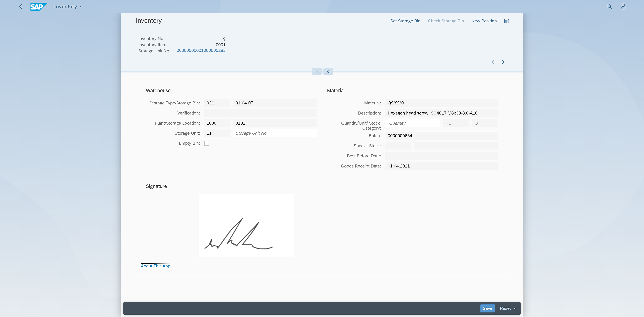The height and width of the screenshot is (317, 644).
Task: Click the Signature section heading
Action: pos(156,186)
